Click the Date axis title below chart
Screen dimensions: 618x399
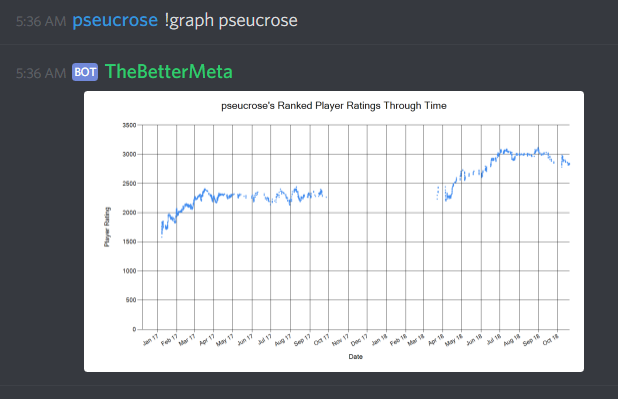pyautogui.click(x=356, y=357)
